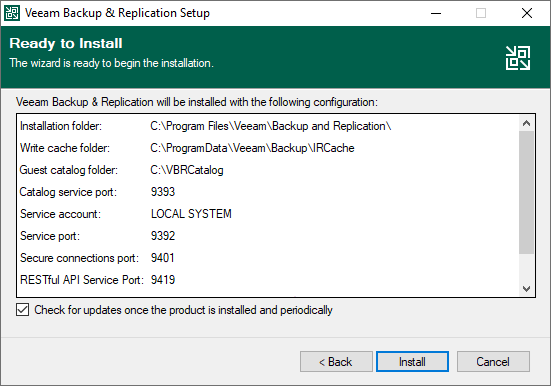Go back with the Back button
The width and height of the screenshot is (551, 386).
pos(336,361)
